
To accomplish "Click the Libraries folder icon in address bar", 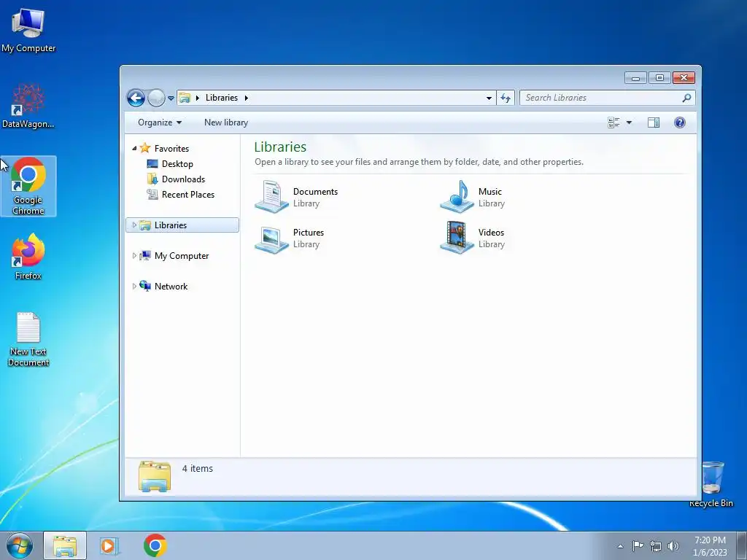I will click(185, 98).
